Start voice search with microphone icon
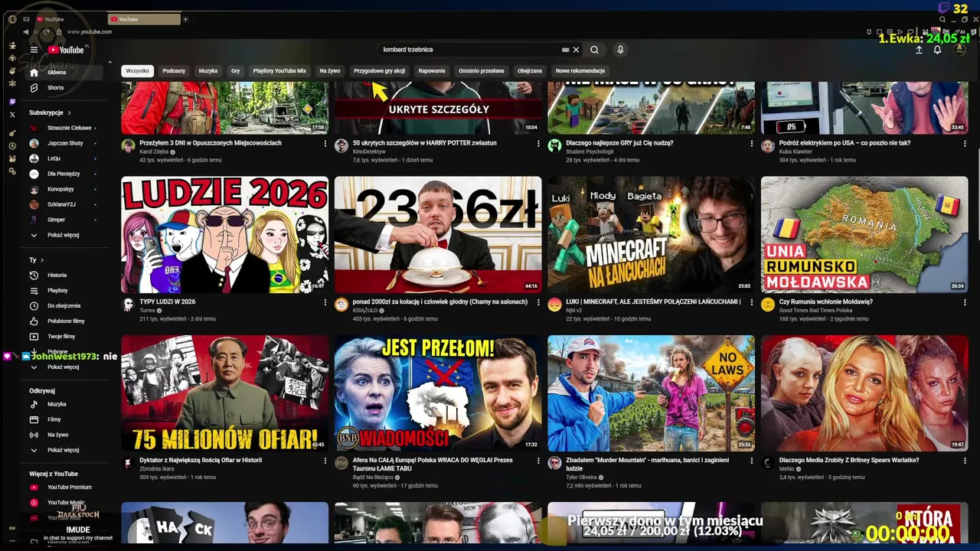 coord(620,50)
